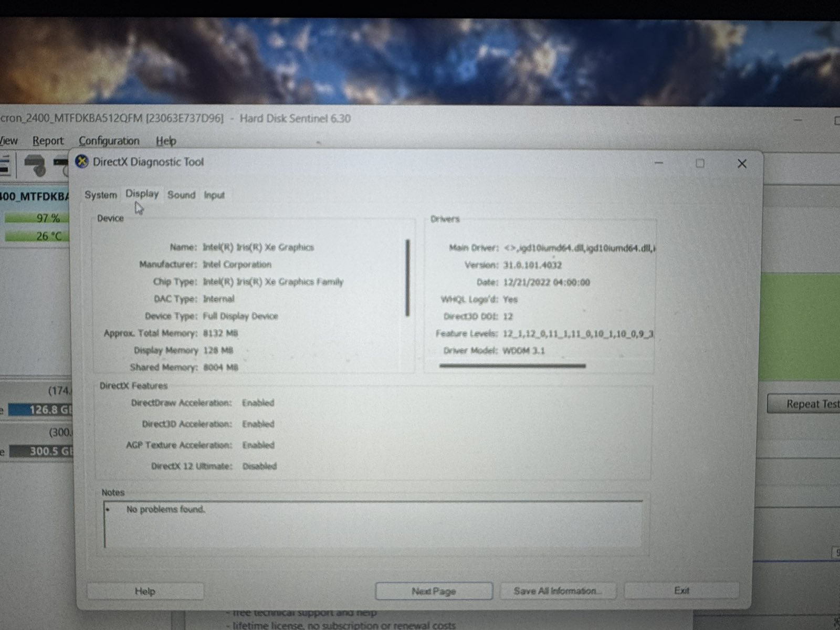
Task: Click the DirectX Diagnostic Tool title icon
Action: click(82, 162)
